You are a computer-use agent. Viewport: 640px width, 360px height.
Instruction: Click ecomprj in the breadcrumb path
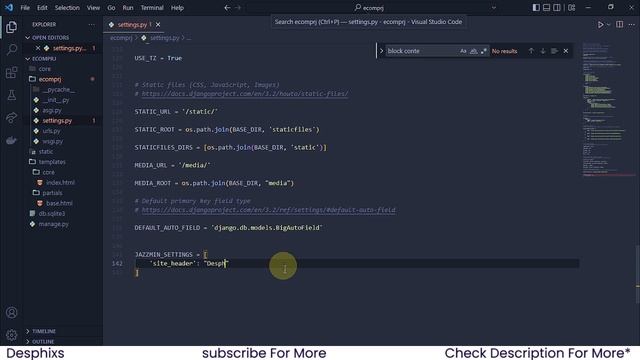121,38
